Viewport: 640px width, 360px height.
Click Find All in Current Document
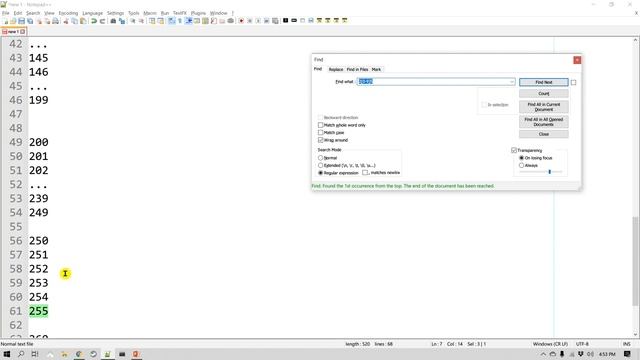pos(544,107)
